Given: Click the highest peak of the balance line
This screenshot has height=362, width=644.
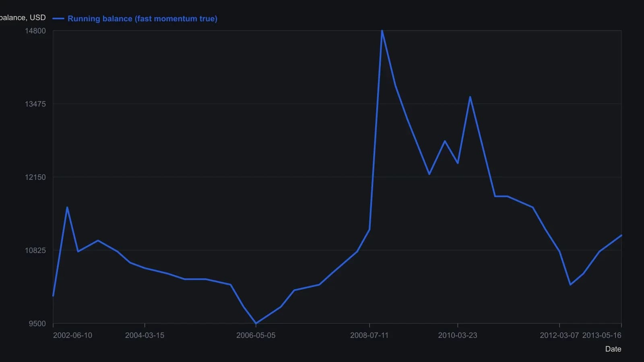Looking at the screenshot, I should [x=382, y=31].
